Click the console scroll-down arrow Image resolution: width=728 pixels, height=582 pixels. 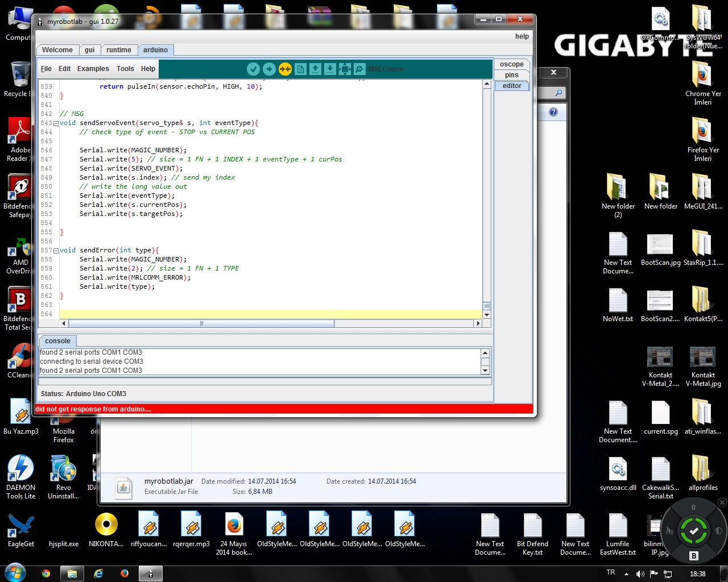click(x=485, y=371)
